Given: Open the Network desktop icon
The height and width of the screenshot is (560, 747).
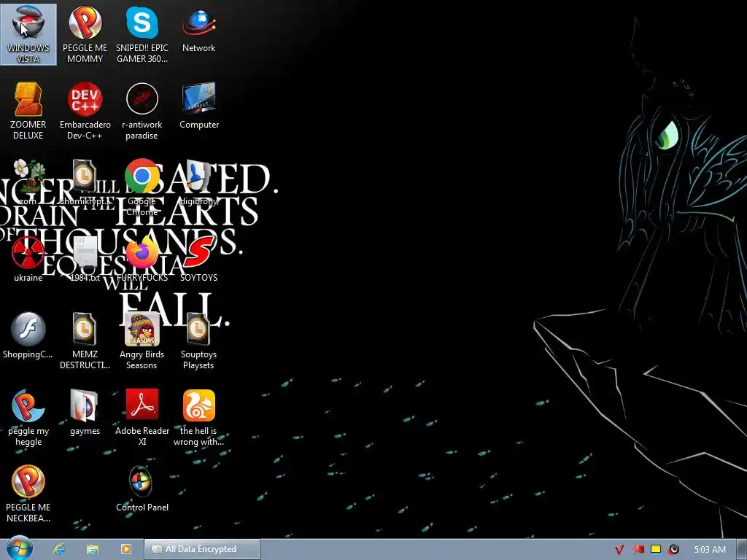Looking at the screenshot, I should pos(198,29).
